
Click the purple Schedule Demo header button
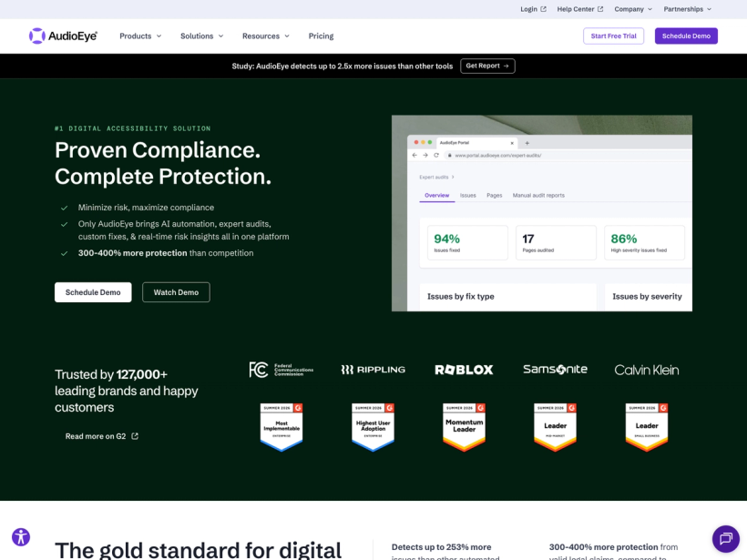click(x=686, y=36)
